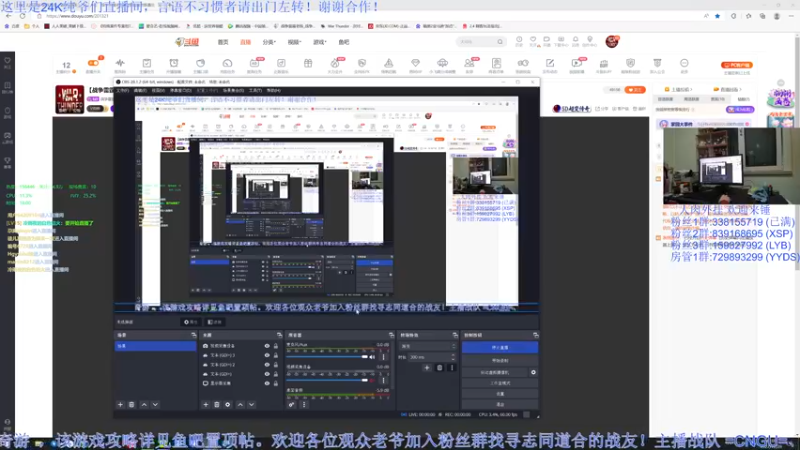Open OBS 编辑 menu
Screen dimensions: 800x450
click(140, 90)
